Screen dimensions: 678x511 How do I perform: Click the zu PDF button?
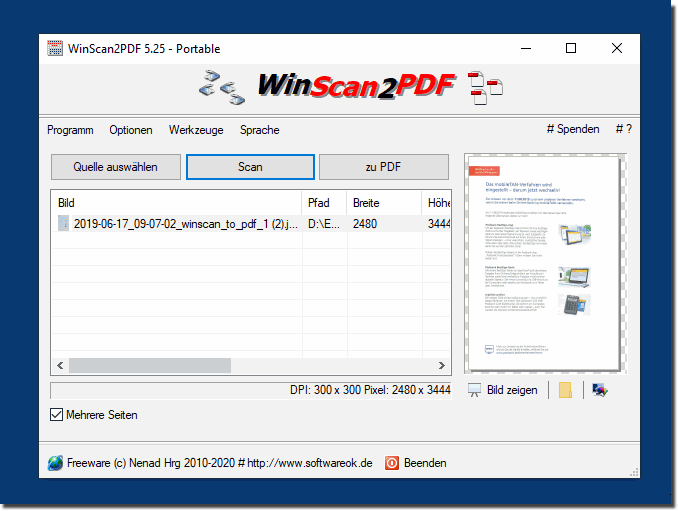(384, 167)
